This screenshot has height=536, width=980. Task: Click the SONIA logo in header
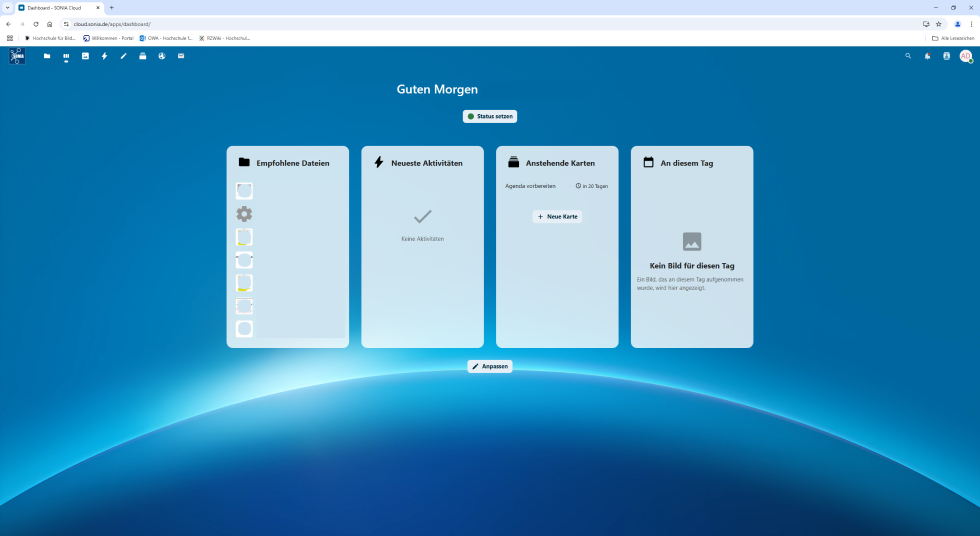pos(17,56)
